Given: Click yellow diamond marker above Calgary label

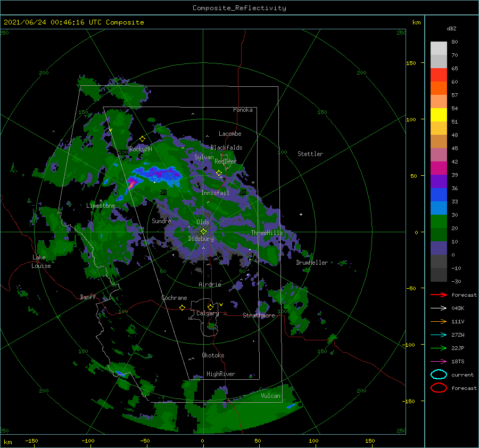Looking at the screenshot, I should pyautogui.click(x=210, y=307).
